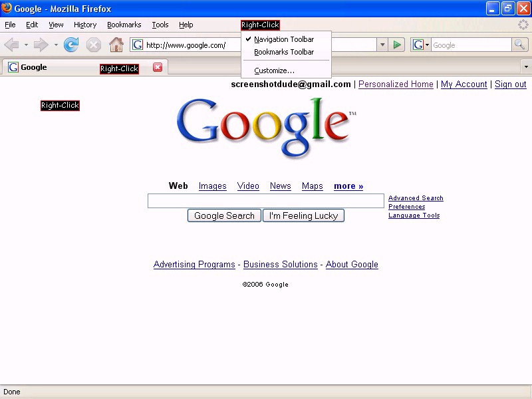Open the Forward button history dropdown arrow
This screenshot has height=399, width=532.
[56, 45]
